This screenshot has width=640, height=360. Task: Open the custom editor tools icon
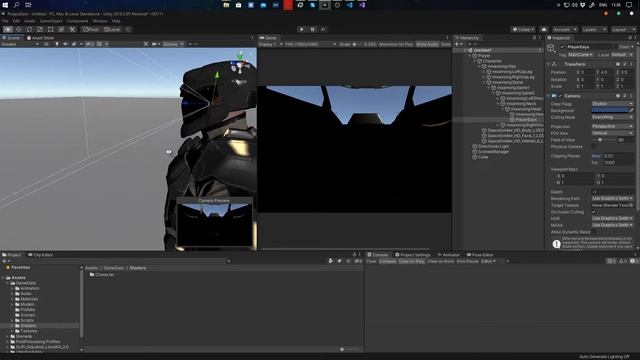click(x=72, y=29)
